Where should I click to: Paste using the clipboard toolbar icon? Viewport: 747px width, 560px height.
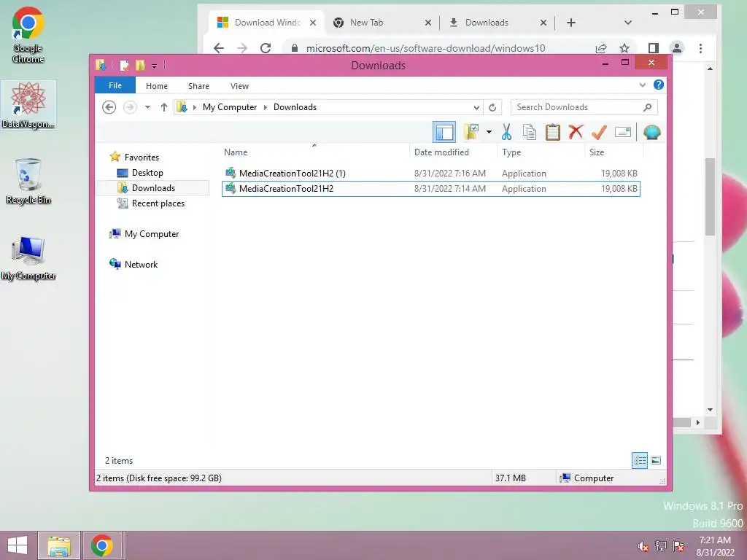click(553, 132)
